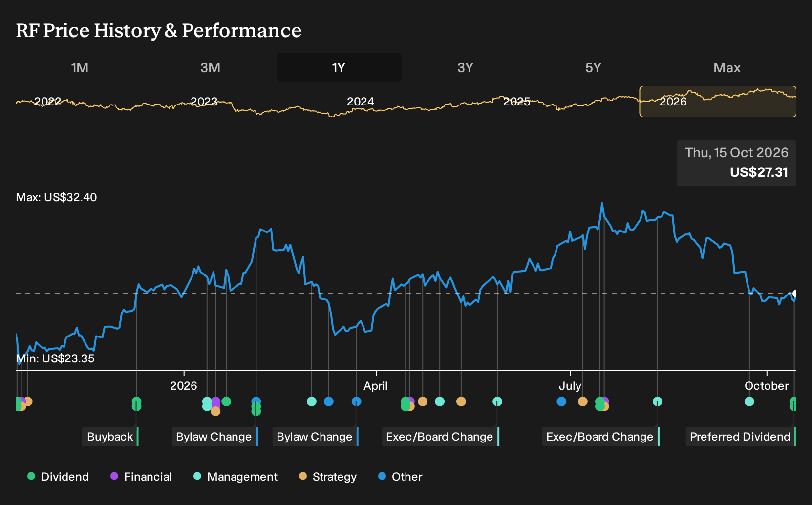
Task: Click the RF Price History & Performance heading
Action: tap(159, 30)
